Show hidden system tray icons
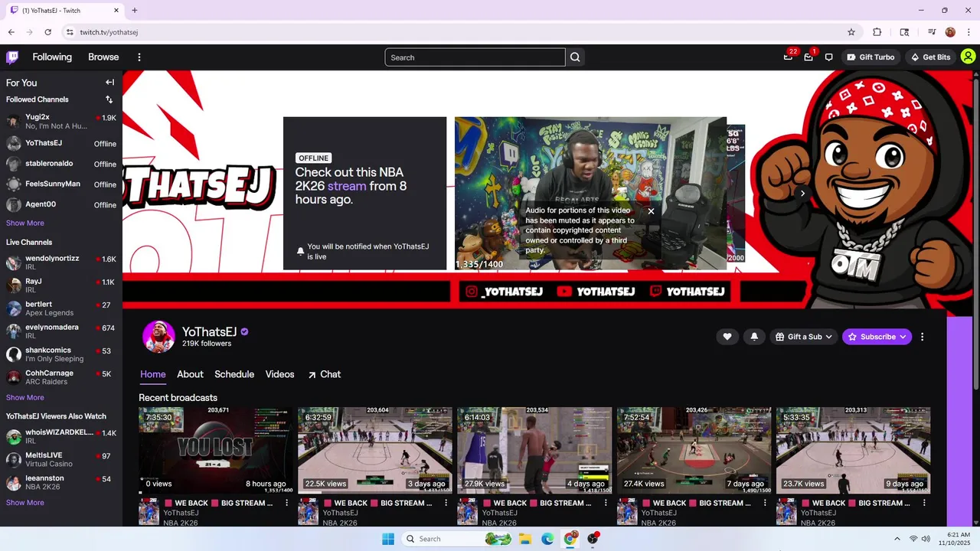The height and width of the screenshot is (551, 980). [897, 539]
